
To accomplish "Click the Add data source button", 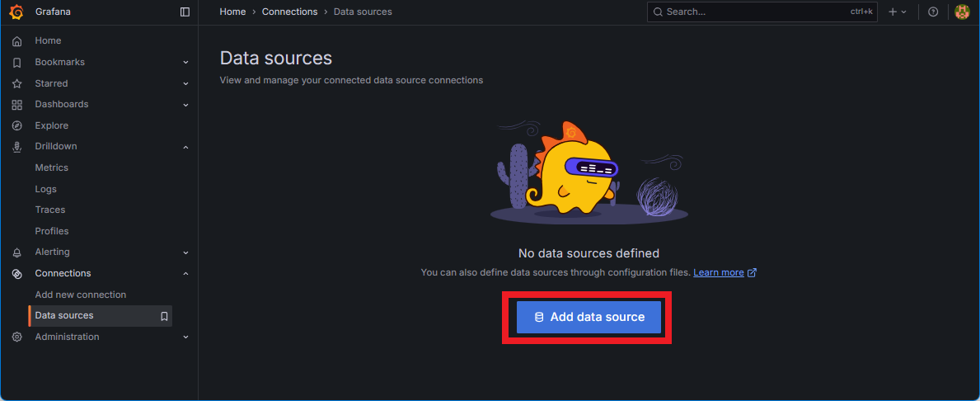I will [588, 317].
